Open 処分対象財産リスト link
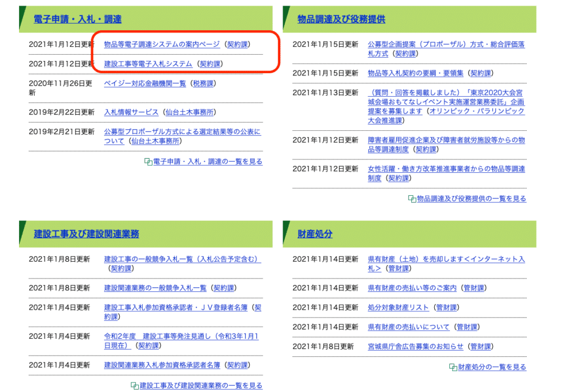The height and width of the screenshot is (392, 573). pos(398,308)
